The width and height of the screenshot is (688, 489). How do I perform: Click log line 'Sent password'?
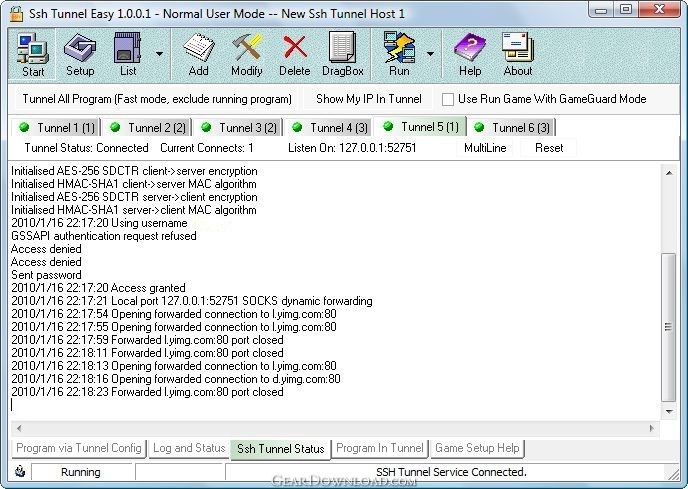46,275
